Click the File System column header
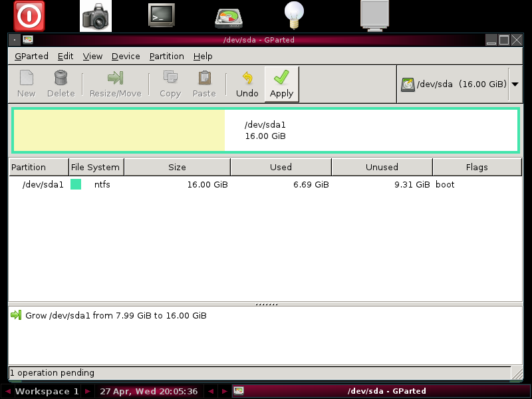Viewport: 532px width, 399px height. [x=96, y=167]
